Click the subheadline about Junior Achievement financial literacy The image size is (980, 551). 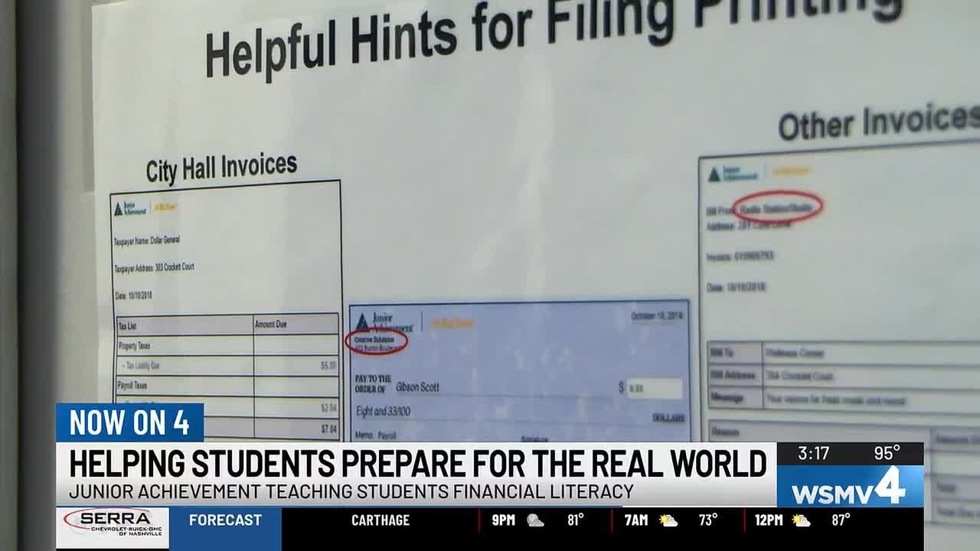tap(351, 491)
